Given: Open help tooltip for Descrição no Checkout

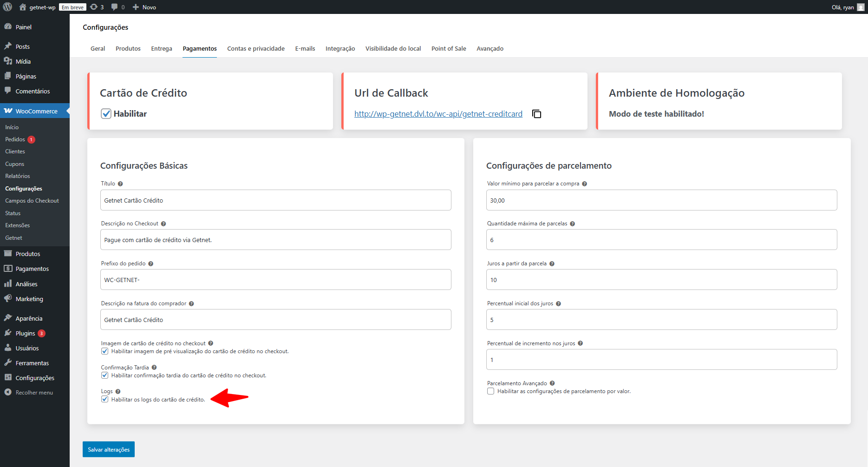Looking at the screenshot, I should 163,224.
